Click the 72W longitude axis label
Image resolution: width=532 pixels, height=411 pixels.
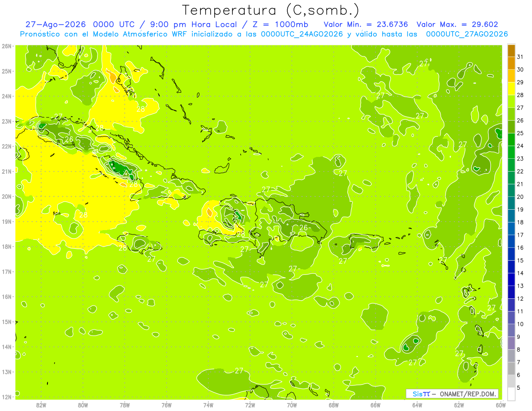tap(250, 405)
